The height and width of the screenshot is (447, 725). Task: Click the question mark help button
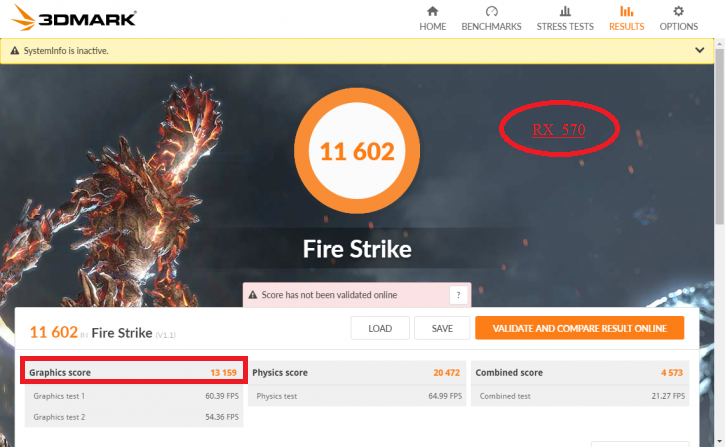point(458,295)
